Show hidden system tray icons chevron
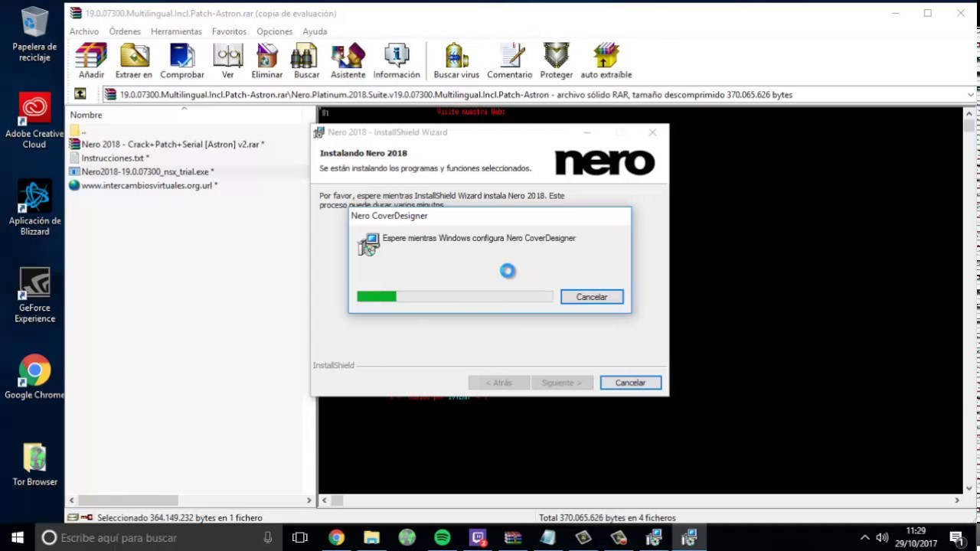Viewport: 980px width, 551px height. coord(864,537)
